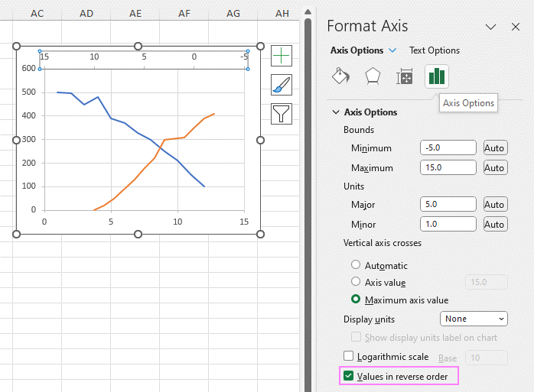Viewport: 534px width, 392px height.
Task: Open the Fill & Line paint bucket icon
Action: (x=341, y=76)
